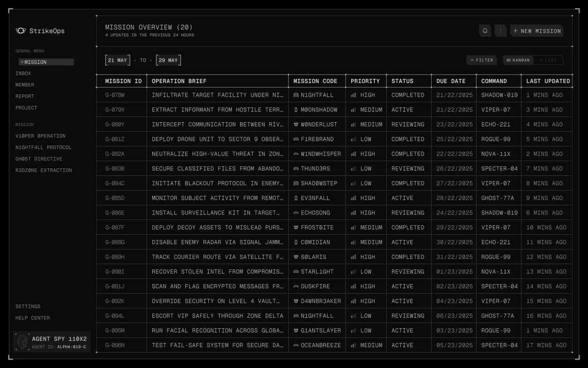Go to the Report section
Viewport: 588px width, 368px height.
pyautogui.click(x=25, y=96)
